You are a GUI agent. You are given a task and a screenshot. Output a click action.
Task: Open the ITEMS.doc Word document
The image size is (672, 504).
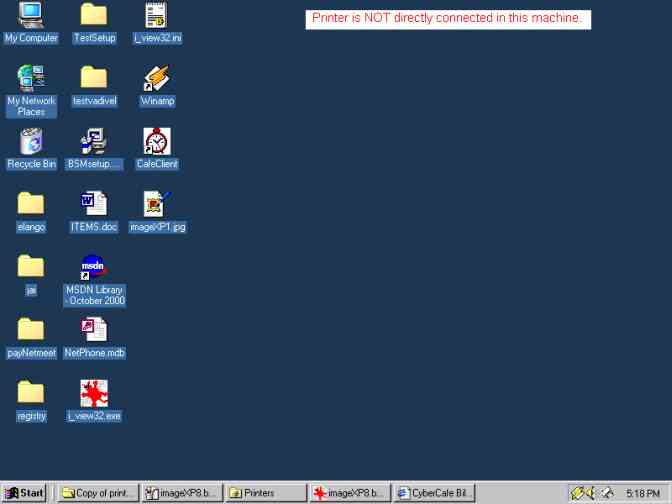click(x=94, y=205)
